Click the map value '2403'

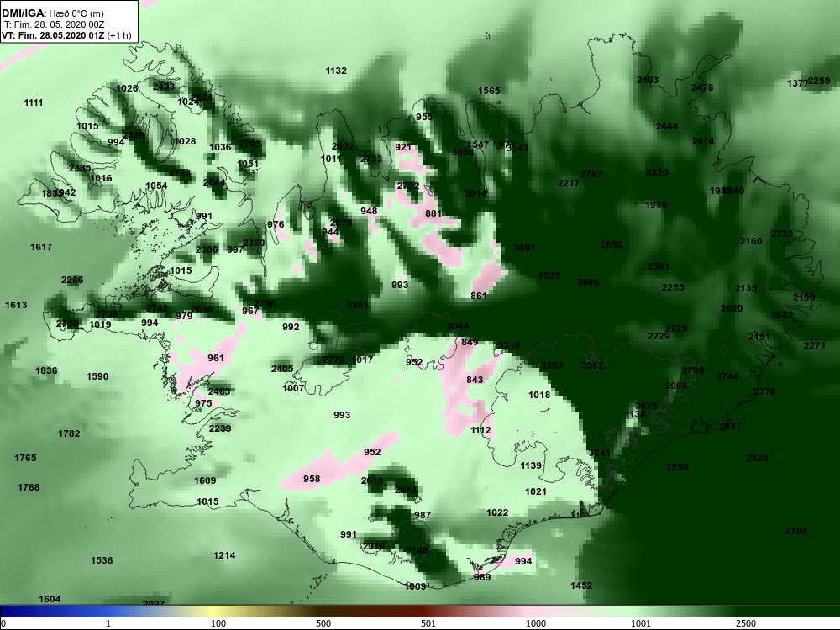coord(648,81)
